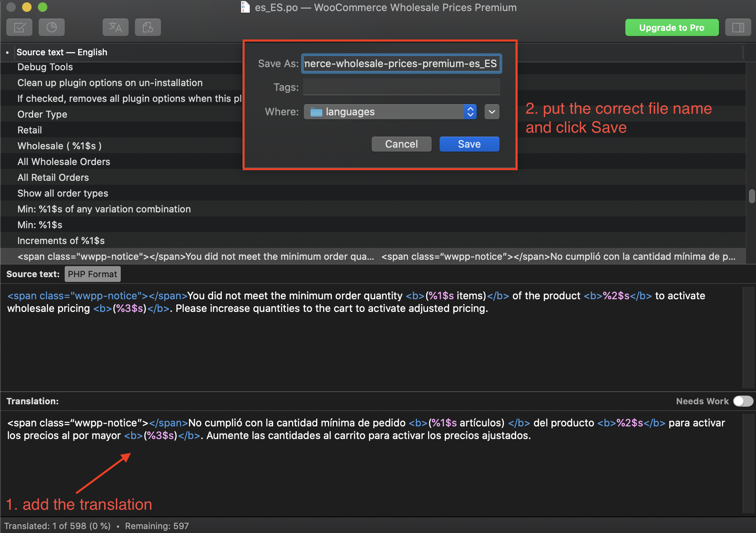Click the Update from code icon

pyautogui.click(x=148, y=27)
